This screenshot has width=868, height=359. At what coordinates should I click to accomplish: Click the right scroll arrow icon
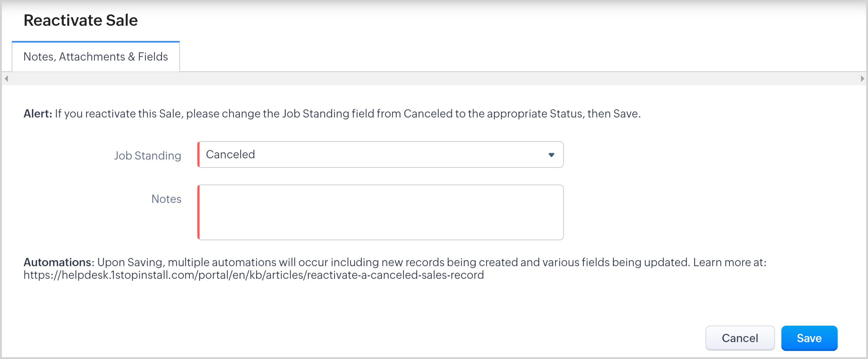point(862,78)
